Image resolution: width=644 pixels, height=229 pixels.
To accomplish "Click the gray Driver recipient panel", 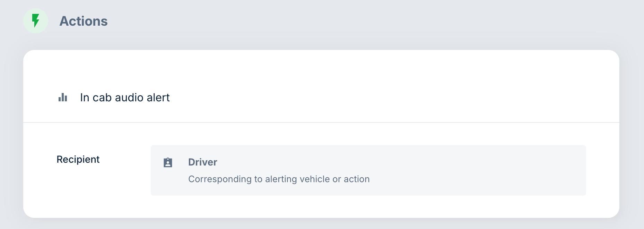I will coord(368,170).
